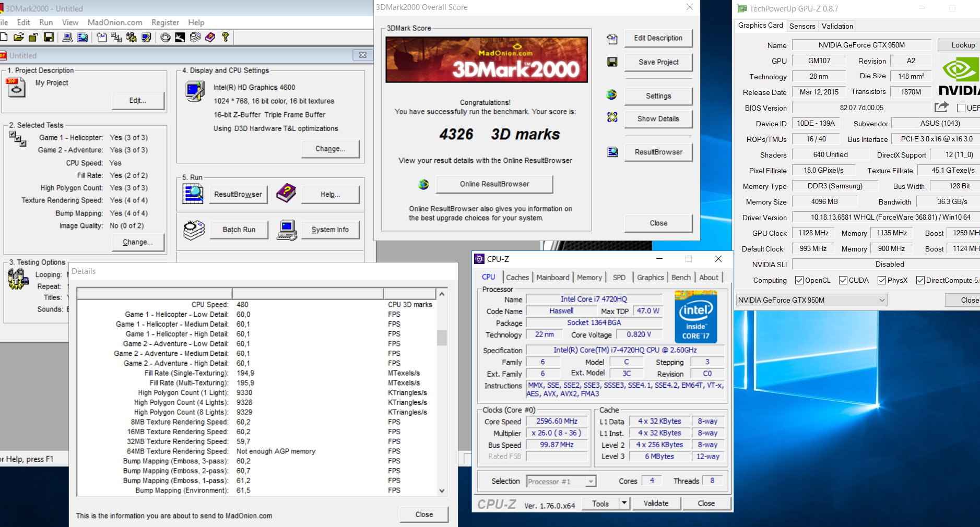Click Change button in Display and CPU Settings
The width and height of the screenshot is (980, 527).
330,149
